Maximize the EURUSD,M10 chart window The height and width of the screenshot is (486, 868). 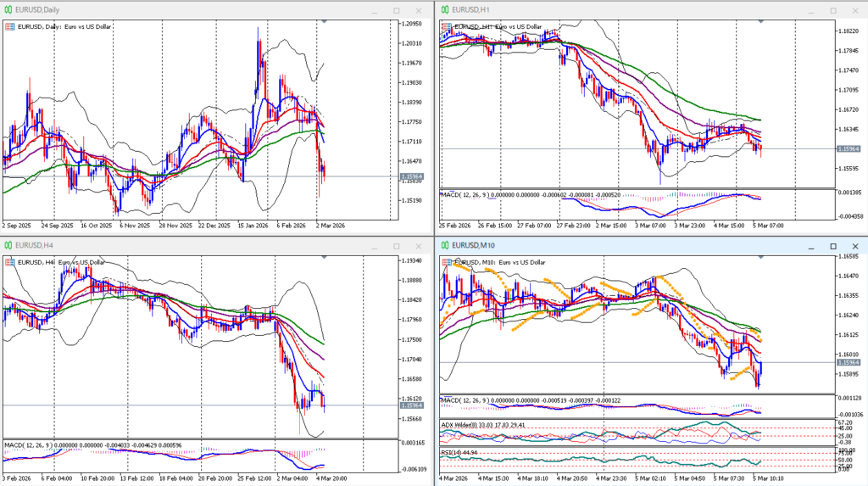coord(832,245)
